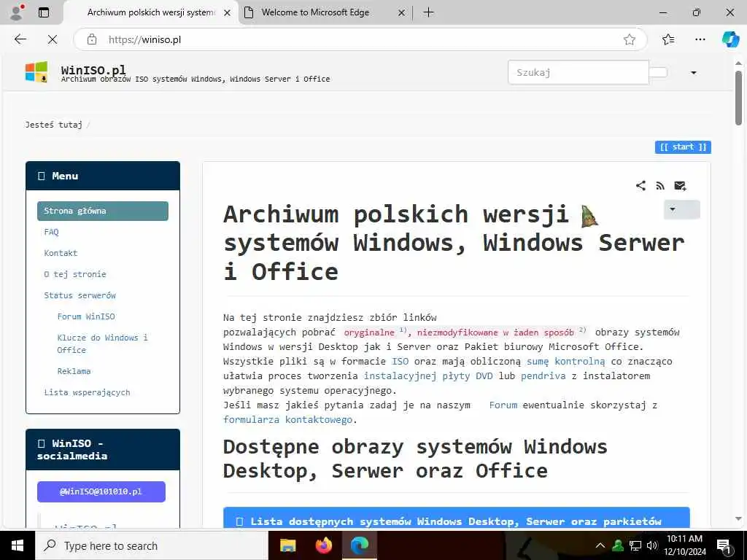The height and width of the screenshot is (560, 747).
Task: Add this page to favorites star
Action: (630, 39)
